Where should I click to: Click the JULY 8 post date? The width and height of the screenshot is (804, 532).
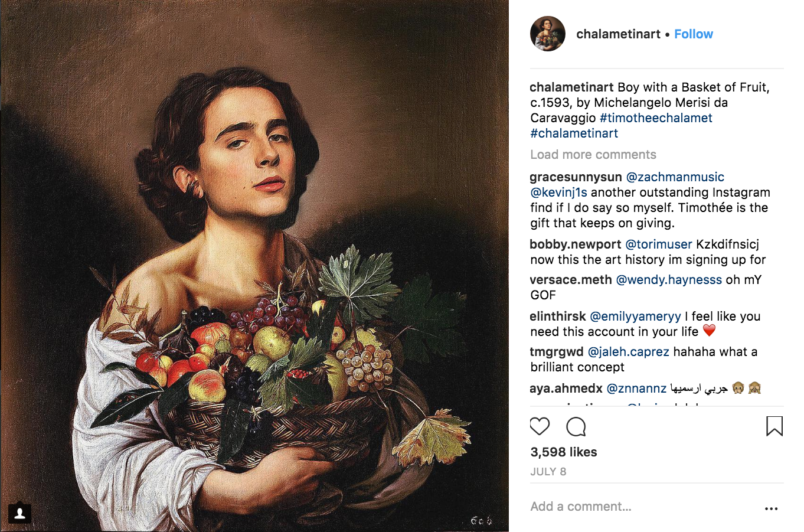click(x=548, y=472)
